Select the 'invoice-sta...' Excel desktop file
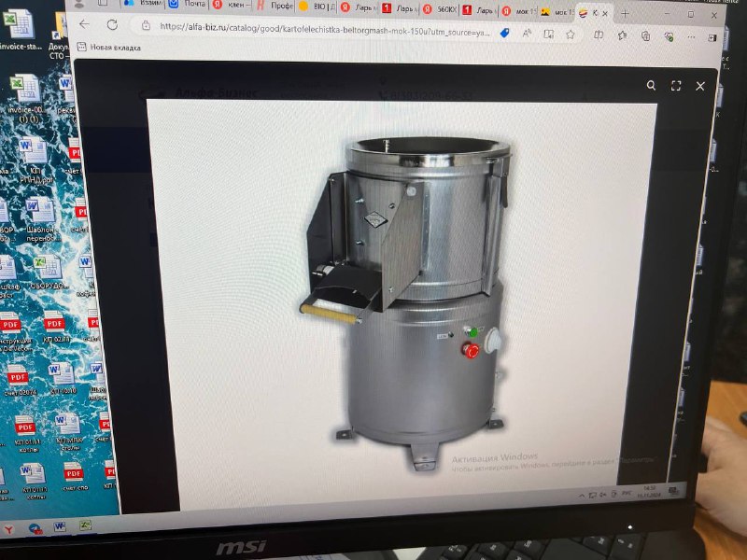The image size is (747, 560). click(x=20, y=30)
